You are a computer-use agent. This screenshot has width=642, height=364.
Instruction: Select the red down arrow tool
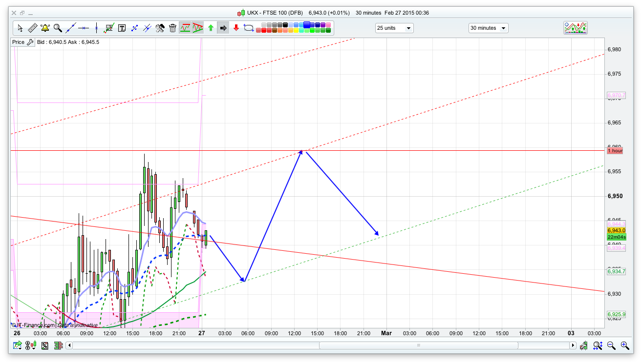click(x=236, y=28)
